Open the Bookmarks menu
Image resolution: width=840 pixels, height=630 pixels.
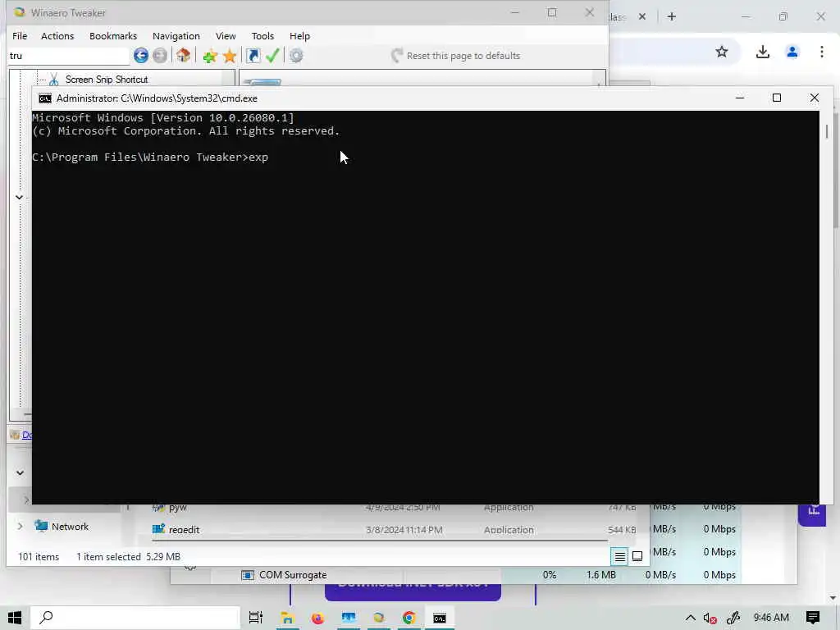tap(113, 36)
